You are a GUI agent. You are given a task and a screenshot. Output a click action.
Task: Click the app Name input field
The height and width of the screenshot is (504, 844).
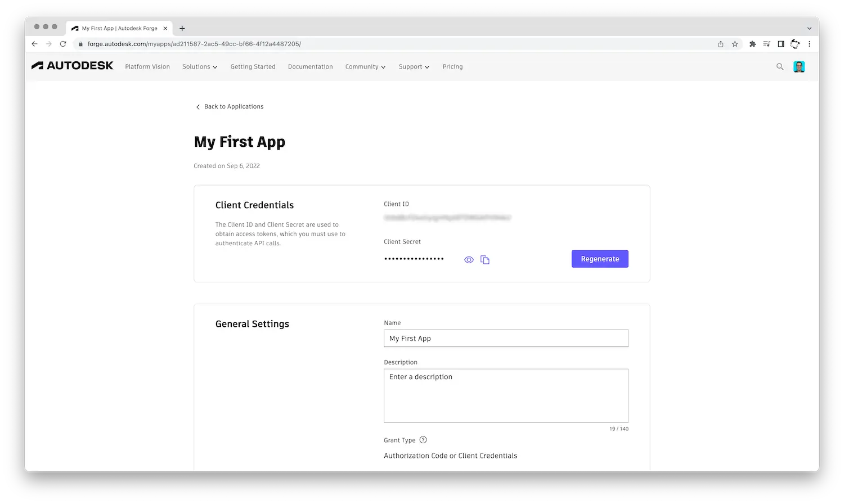[506, 338]
